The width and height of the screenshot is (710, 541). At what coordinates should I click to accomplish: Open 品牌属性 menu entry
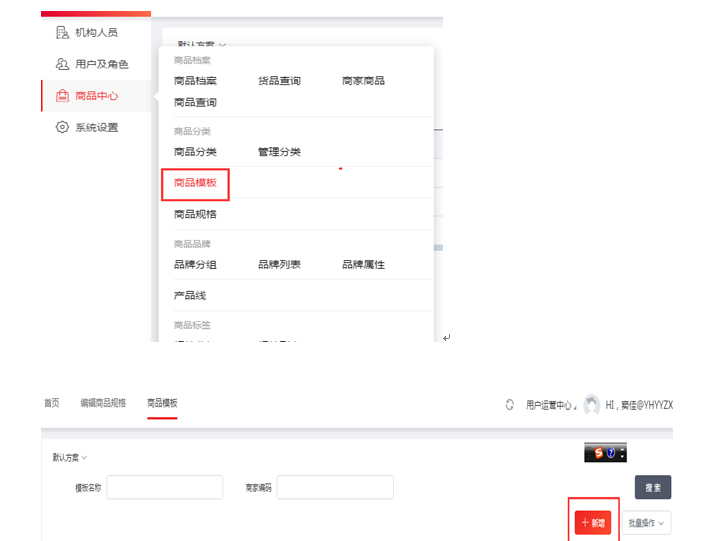363,264
